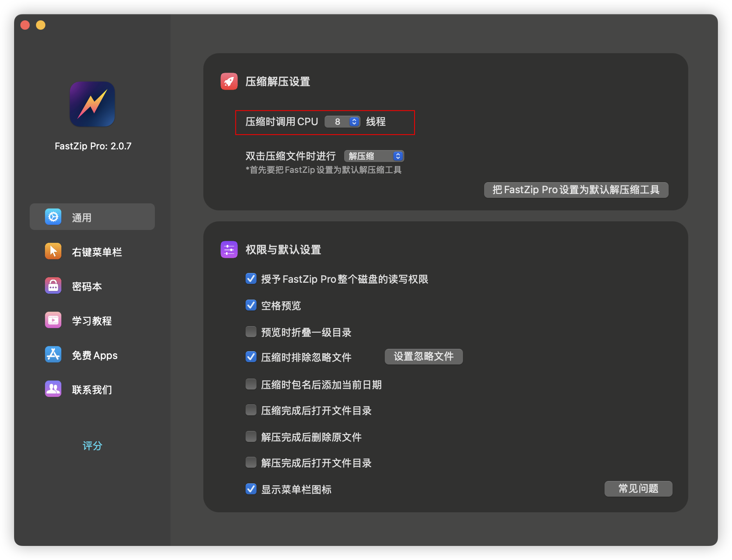Open the 解压缩 double-click action dropdown

point(374,156)
